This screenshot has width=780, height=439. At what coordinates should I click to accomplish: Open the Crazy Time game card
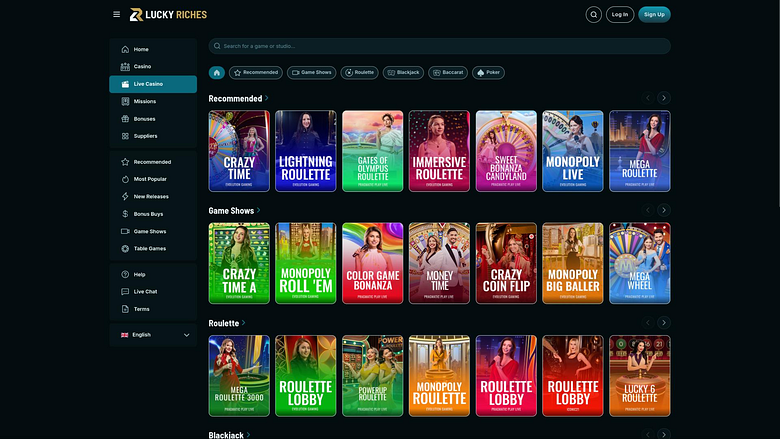click(x=239, y=151)
